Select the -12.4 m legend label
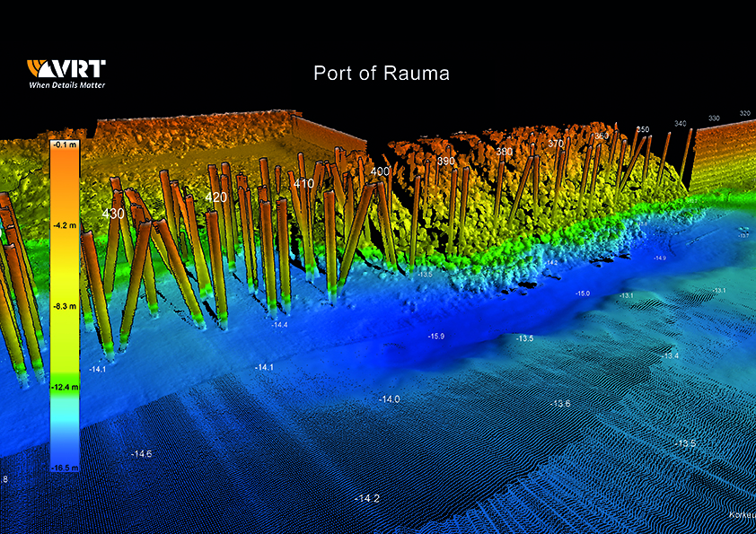This screenshot has height=534, width=756. click(x=64, y=387)
